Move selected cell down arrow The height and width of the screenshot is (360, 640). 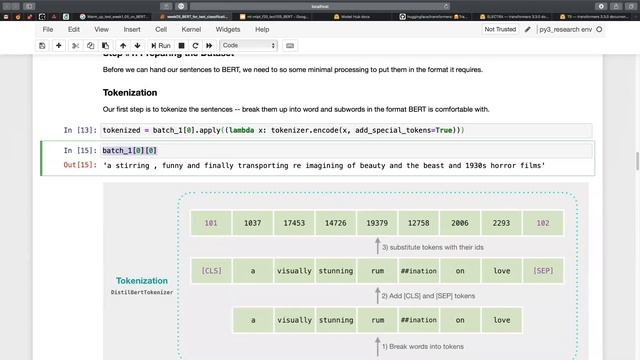tap(138, 46)
